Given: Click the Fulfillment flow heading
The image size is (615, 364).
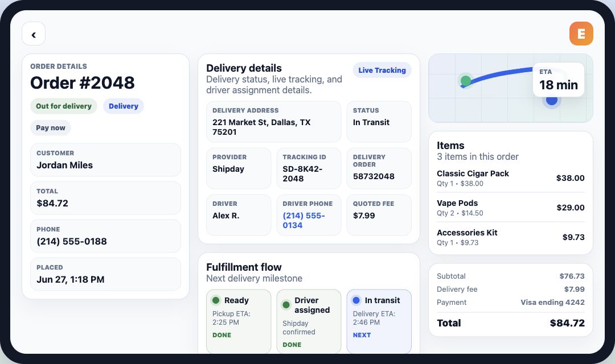Looking at the screenshot, I should coord(244,267).
